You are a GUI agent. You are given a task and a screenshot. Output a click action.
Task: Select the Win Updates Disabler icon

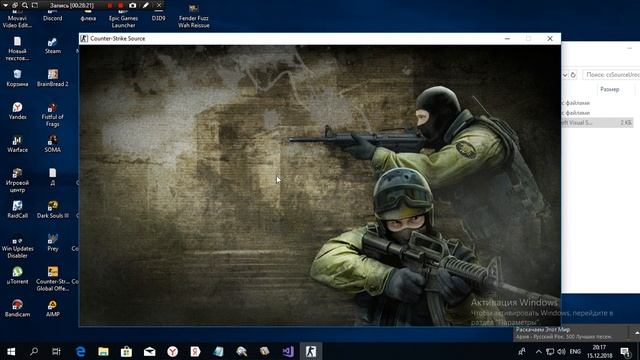(x=17, y=246)
